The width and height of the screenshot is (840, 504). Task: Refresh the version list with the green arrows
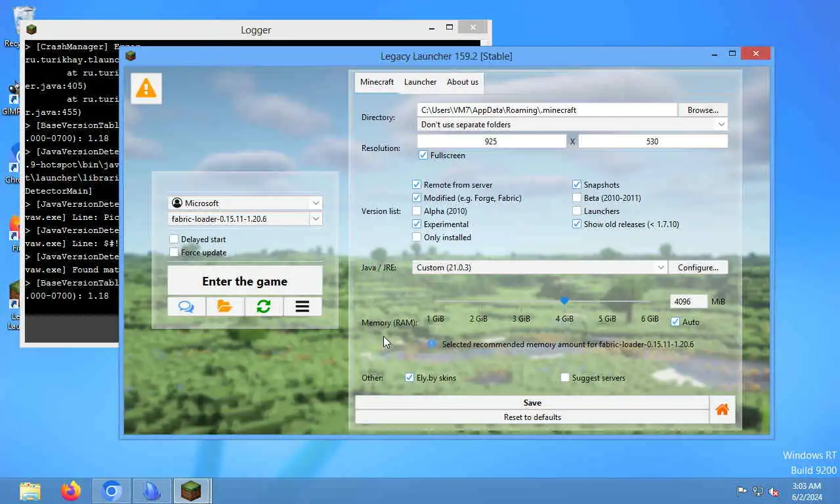[x=264, y=306]
